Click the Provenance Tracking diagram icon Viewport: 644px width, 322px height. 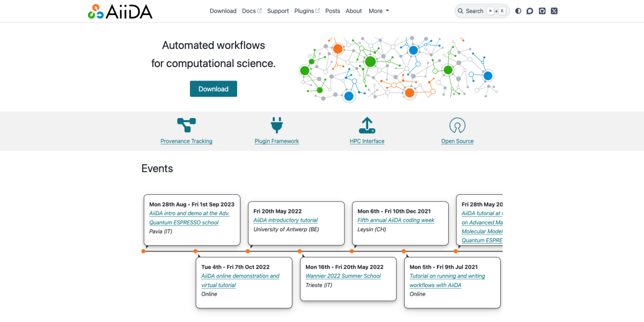tap(186, 125)
